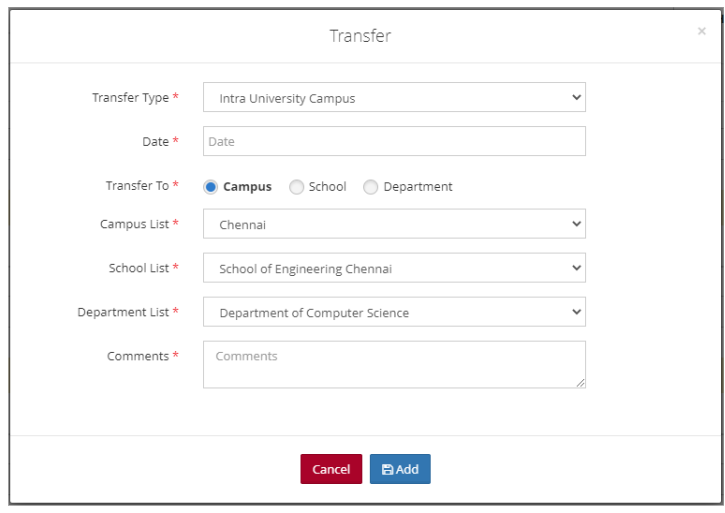This screenshot has width=725, height=513.
Task: Click into the Comments text area
Action: point(394,364)
